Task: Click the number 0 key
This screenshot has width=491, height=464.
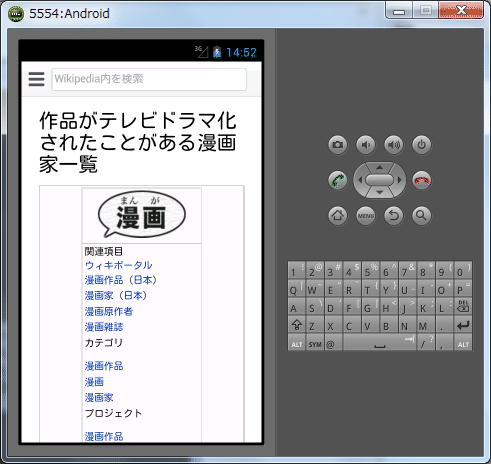Action: [463, 270]
